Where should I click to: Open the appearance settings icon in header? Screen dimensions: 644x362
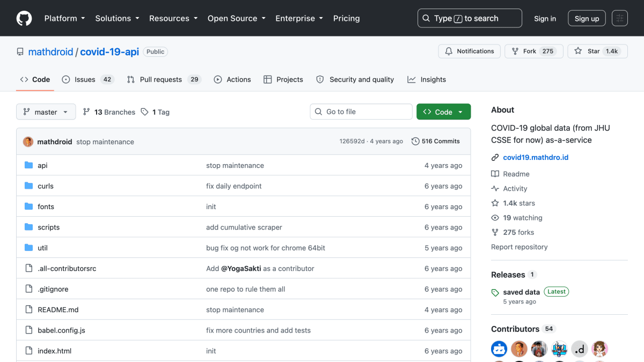coord(620,18)
